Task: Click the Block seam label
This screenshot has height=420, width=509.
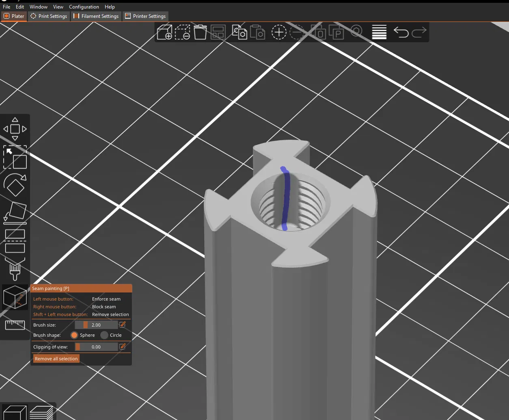Action: coord(104,307)
